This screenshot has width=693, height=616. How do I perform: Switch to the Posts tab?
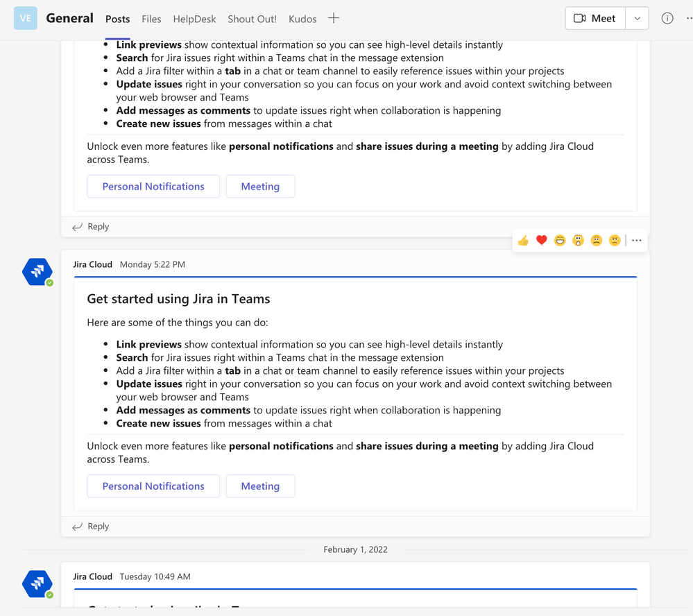click(x=117, y=19)
